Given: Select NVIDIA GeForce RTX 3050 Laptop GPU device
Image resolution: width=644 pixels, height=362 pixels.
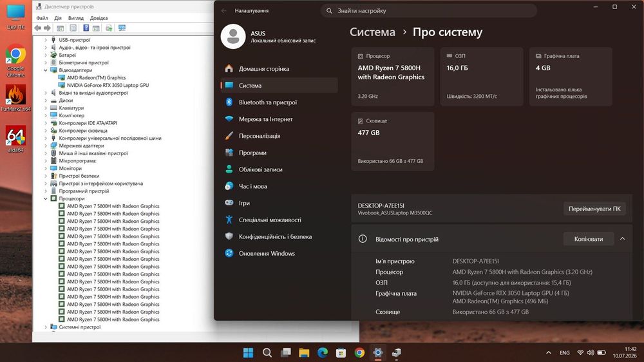Looking at the screenshot, I should pyautogui.click(x=108, y=85).
